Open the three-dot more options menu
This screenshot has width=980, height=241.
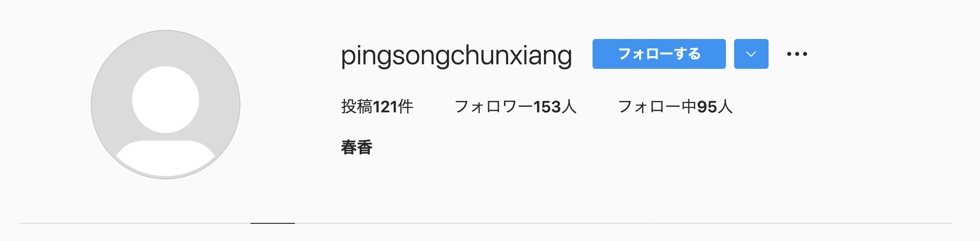[797, 54]
